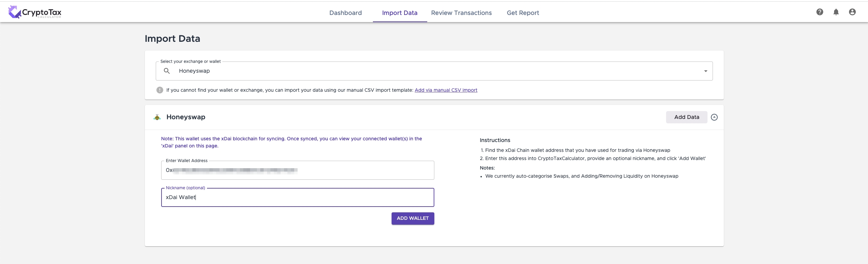The height and width of the screenshot is (264, 868).
Task: Select the Import Data tab
Action: coord(400,13)
